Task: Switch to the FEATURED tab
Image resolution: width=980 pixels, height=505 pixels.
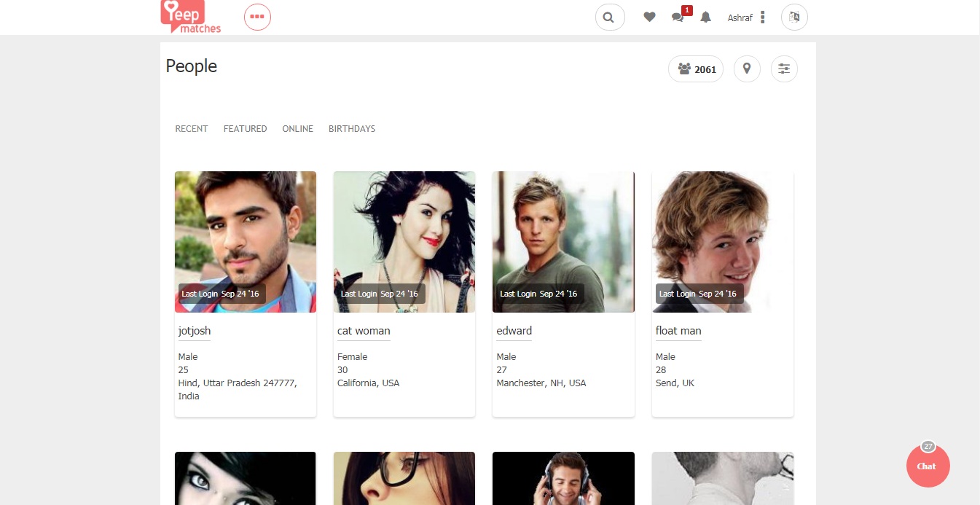Action: tap(245, 129)
